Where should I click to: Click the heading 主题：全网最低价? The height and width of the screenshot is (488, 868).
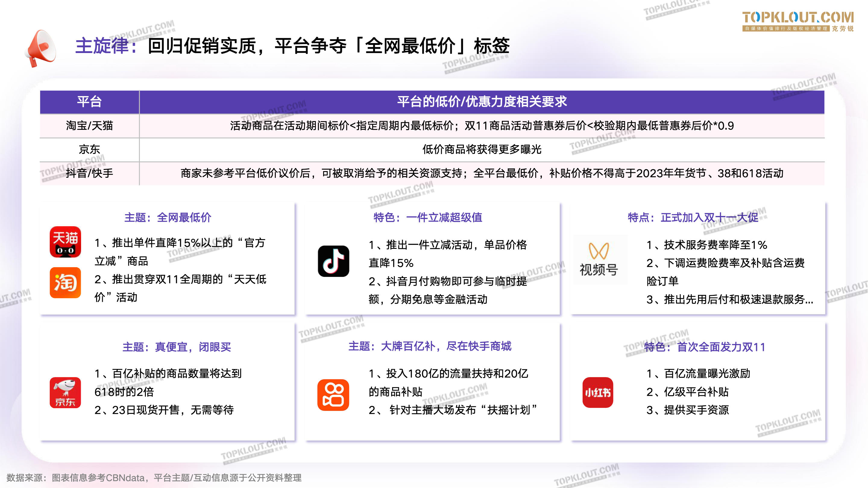[168, 217]
